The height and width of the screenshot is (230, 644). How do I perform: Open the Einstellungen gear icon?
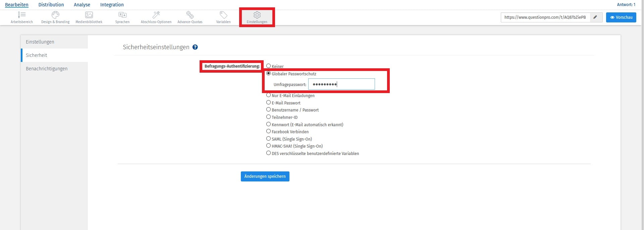tap(257, 15)
